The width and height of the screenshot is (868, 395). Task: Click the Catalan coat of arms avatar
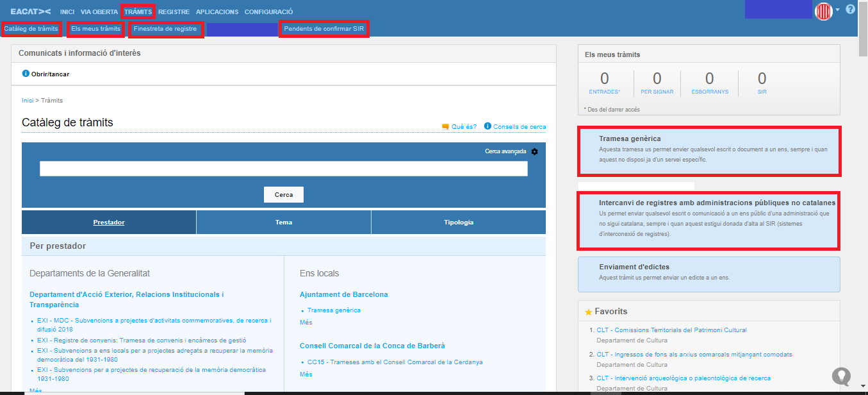coord(823,11)
